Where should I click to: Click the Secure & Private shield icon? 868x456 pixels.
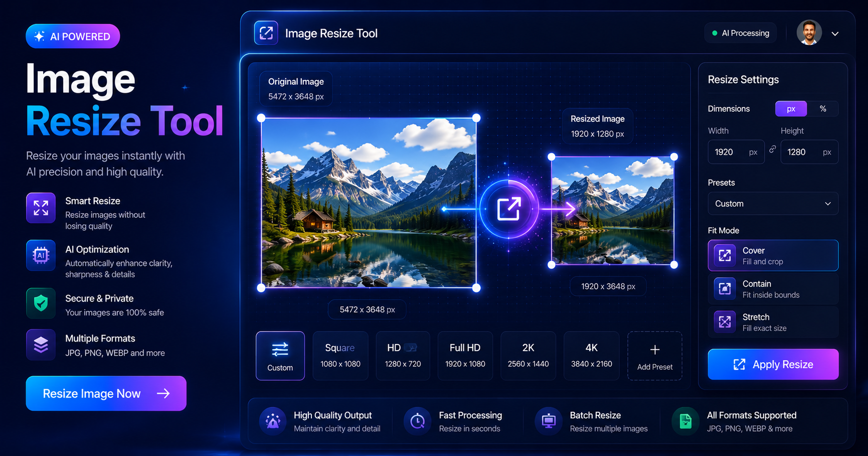point(41,303)
